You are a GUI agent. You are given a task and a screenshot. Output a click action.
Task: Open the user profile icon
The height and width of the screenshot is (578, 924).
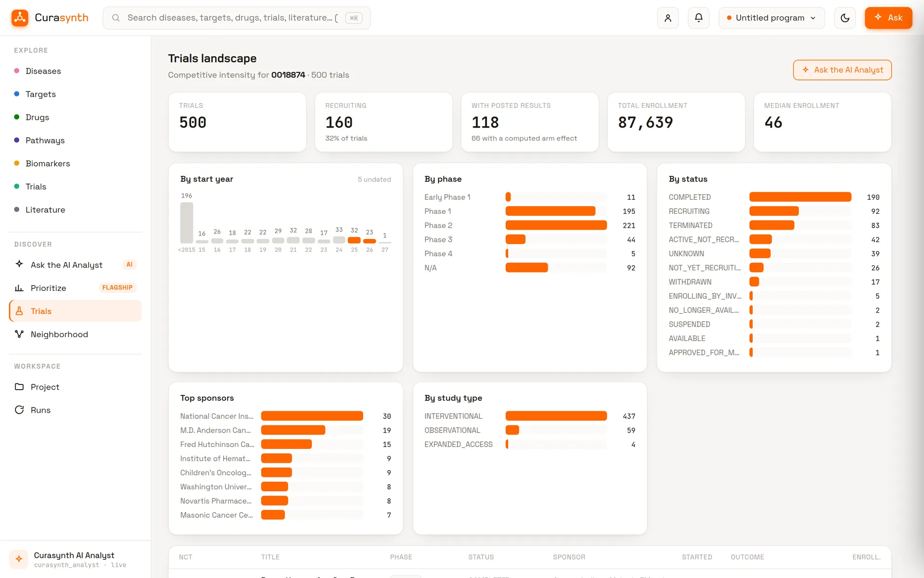(x=667, y=18)
